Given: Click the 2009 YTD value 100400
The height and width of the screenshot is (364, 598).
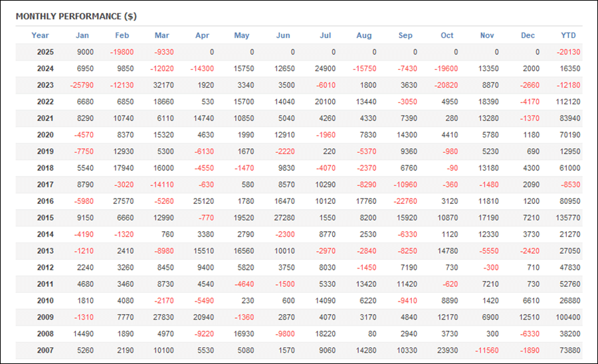Looking at the screenshot, I should [568, 318].
